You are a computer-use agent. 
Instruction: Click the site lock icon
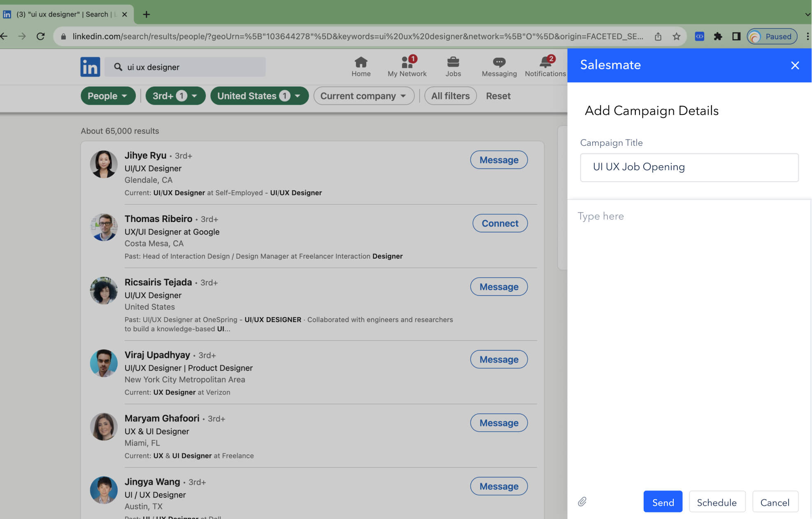pos(63,36)
